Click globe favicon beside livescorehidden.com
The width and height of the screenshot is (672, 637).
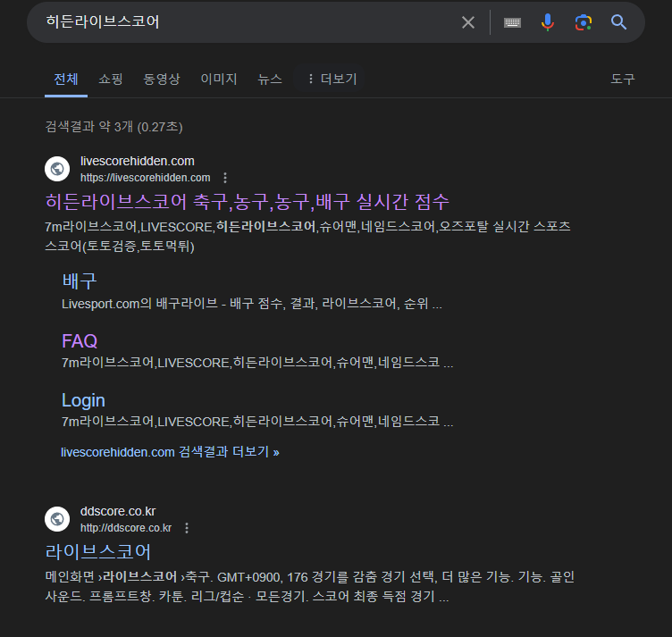tap(57, 169)
